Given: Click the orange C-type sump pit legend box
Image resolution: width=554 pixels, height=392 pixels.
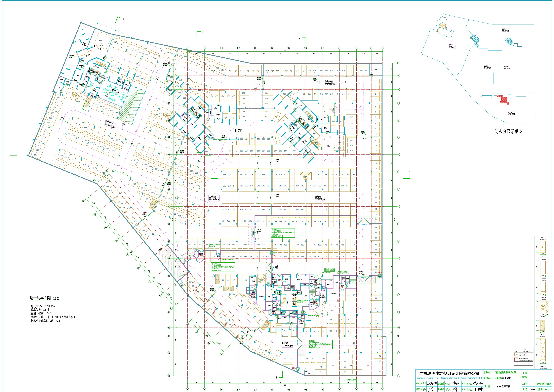Looking at the screenshot, I should [x=516, y=355].
